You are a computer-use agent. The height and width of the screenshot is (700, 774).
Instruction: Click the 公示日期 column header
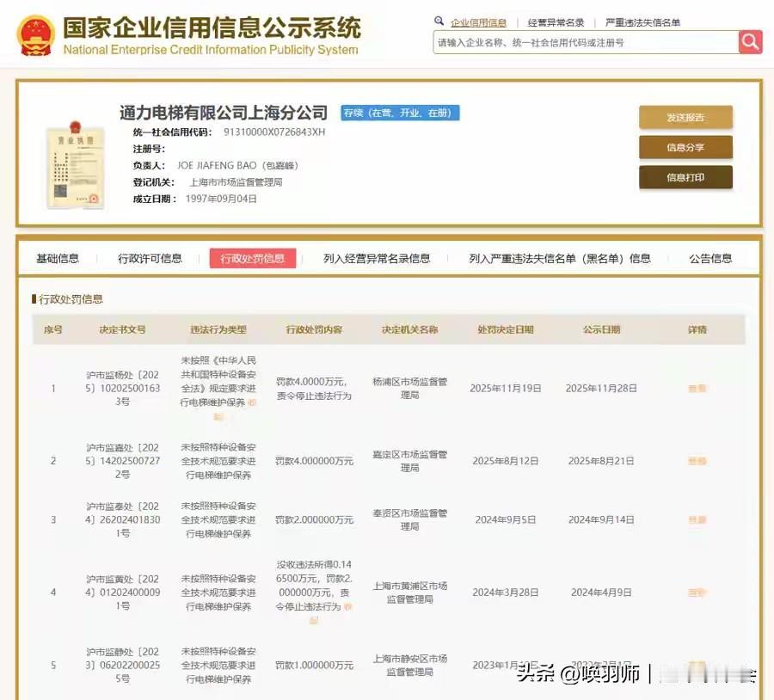tap(601, 329)
